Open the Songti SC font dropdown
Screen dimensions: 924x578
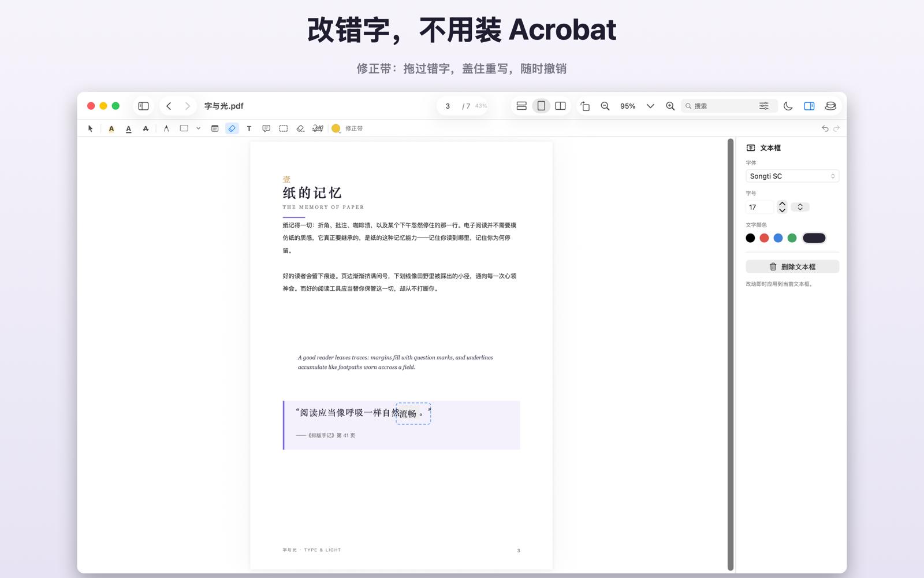click(792, 176)
